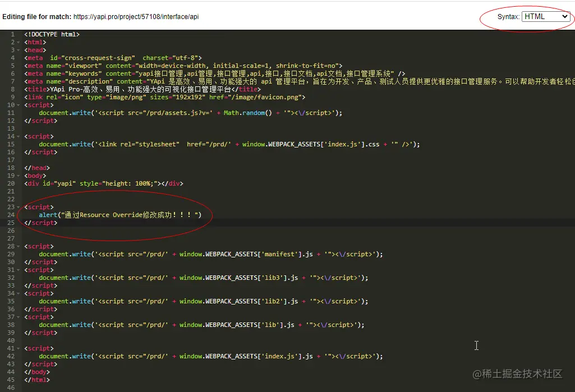The height and width of the screenshot is (392, 575).
Task: Click line number 46 in the gutter
Action: [11, 388]
